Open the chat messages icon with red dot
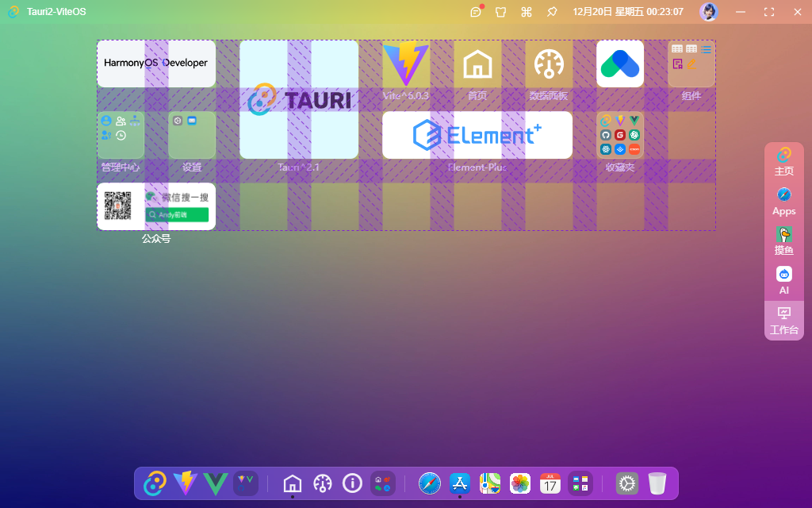 click(x=476, y=11)
